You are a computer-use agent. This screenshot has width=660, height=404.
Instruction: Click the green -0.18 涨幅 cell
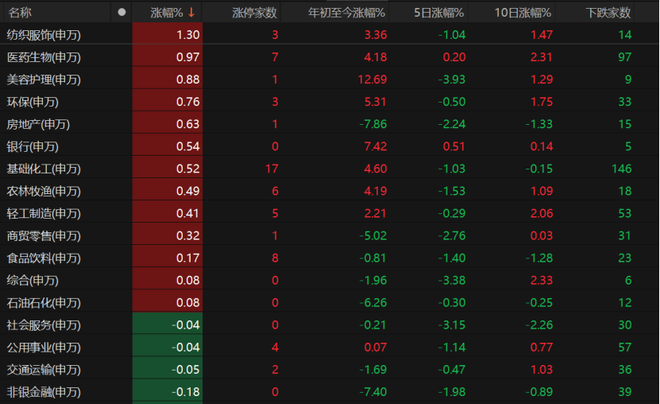point(184,392)
